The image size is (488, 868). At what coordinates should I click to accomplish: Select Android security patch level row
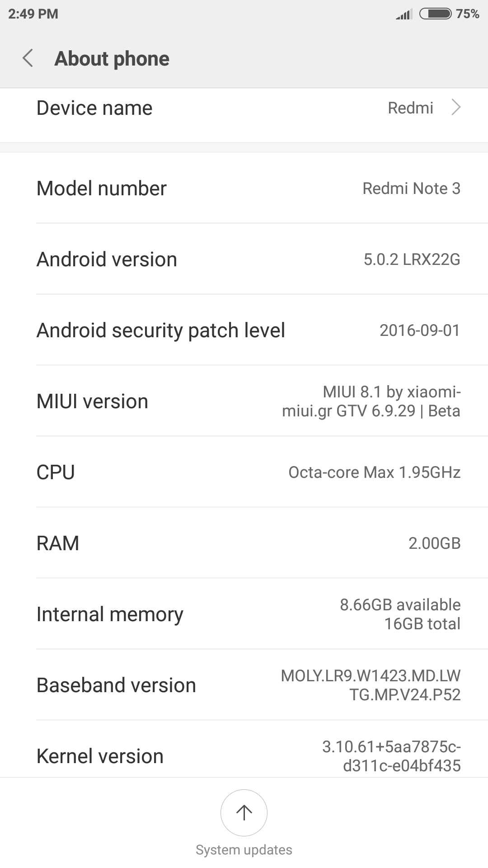244,330
